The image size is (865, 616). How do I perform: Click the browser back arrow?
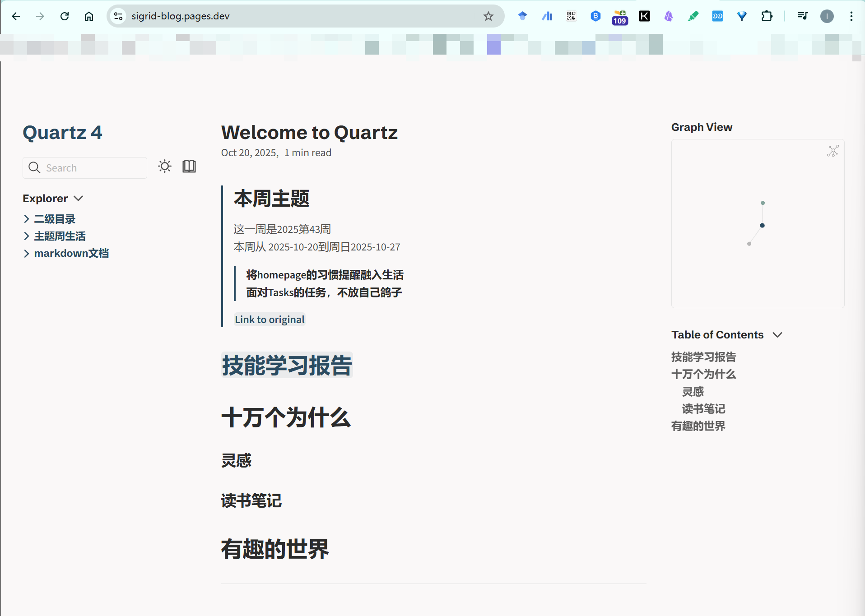coord(16,16)
